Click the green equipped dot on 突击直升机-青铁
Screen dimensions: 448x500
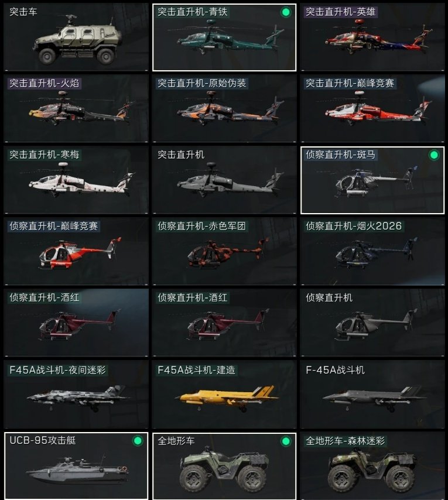[286, 12]
